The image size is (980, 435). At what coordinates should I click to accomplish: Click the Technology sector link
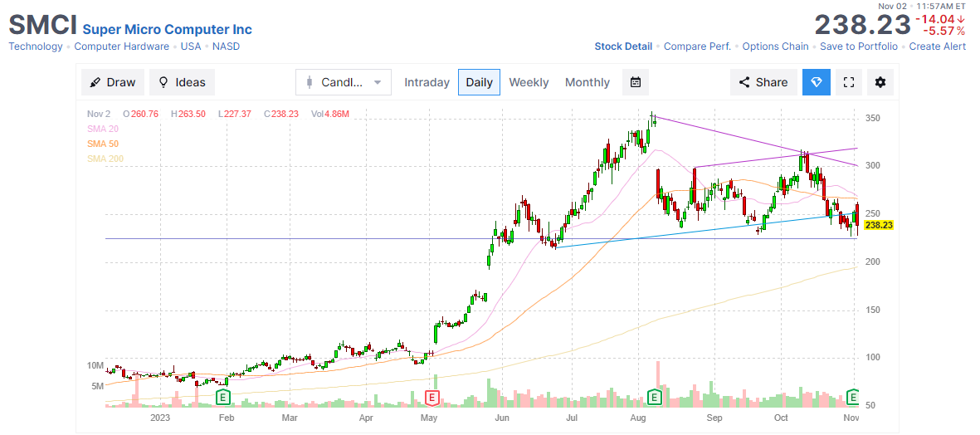point(36,46)
